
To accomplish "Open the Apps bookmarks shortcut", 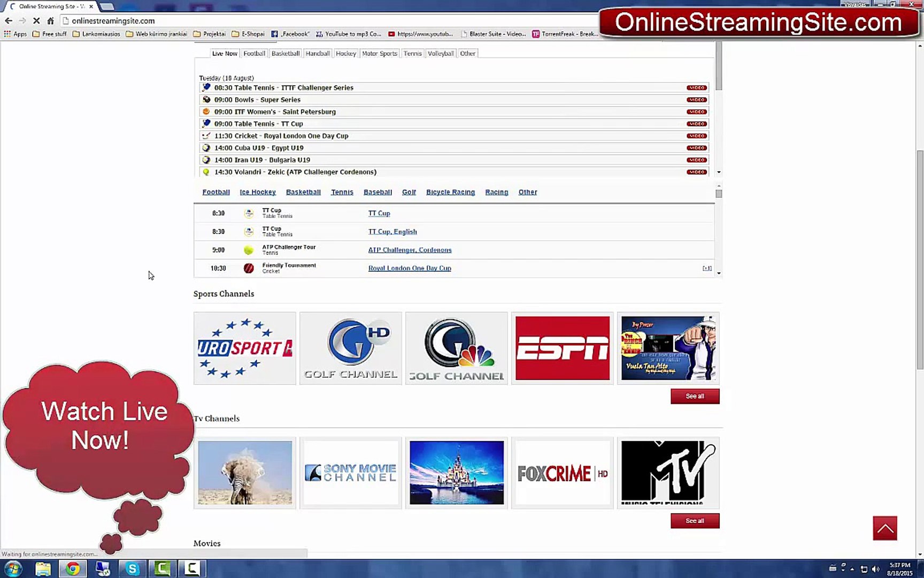I will coord(15,34).
